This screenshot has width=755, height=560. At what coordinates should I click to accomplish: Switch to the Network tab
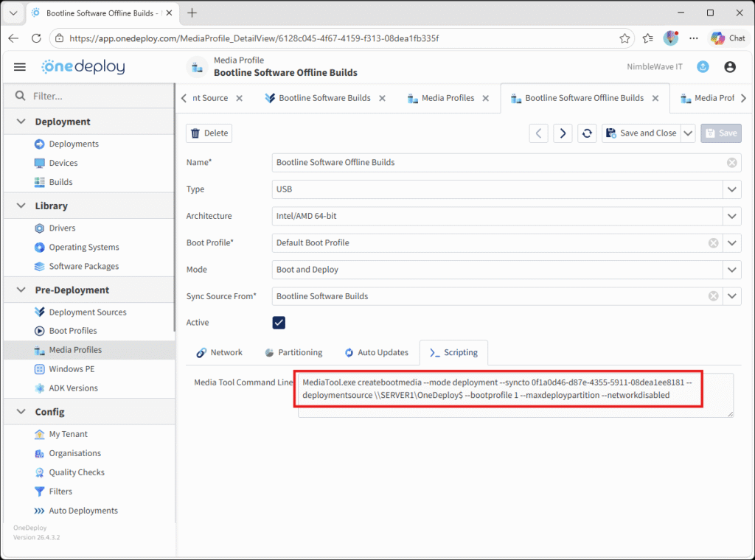point(220,353)
